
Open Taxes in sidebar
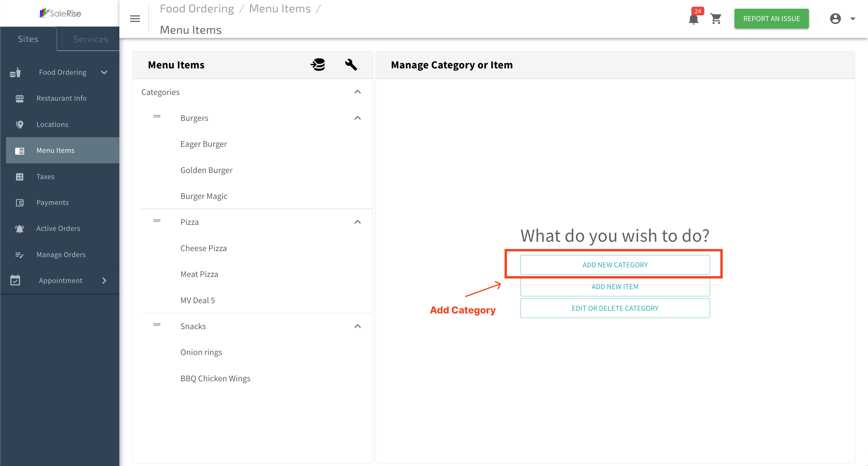[63, 177]
